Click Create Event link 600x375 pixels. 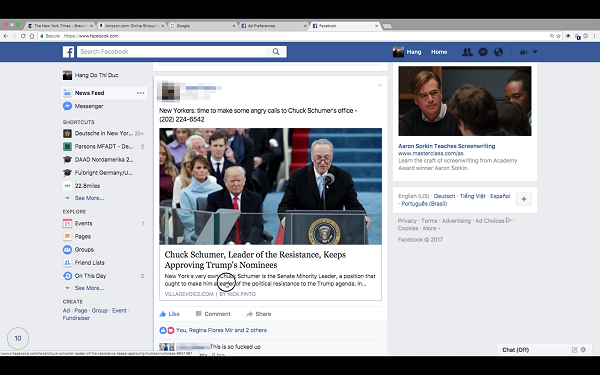click(x=119, y=310)
